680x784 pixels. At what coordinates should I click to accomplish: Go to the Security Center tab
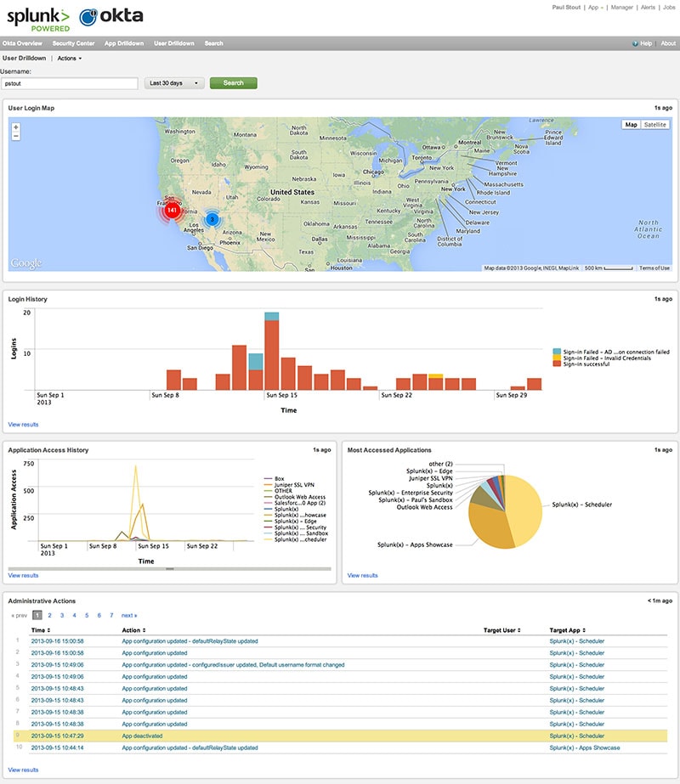point(74,43)
